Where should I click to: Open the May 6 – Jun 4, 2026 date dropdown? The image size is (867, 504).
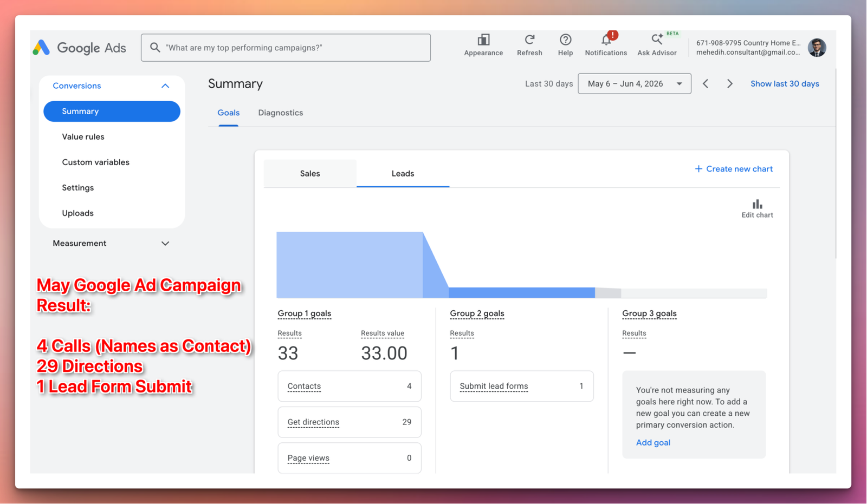pos(635,84)
